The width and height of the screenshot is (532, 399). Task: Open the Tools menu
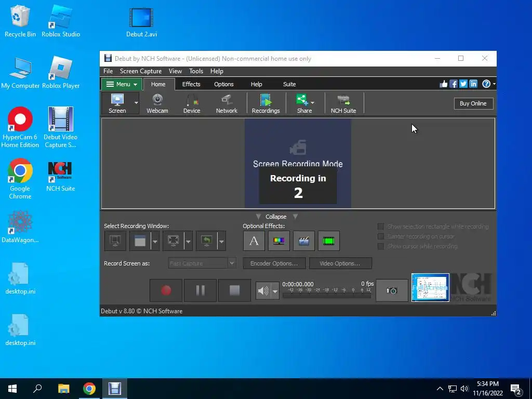pos(196,71)
